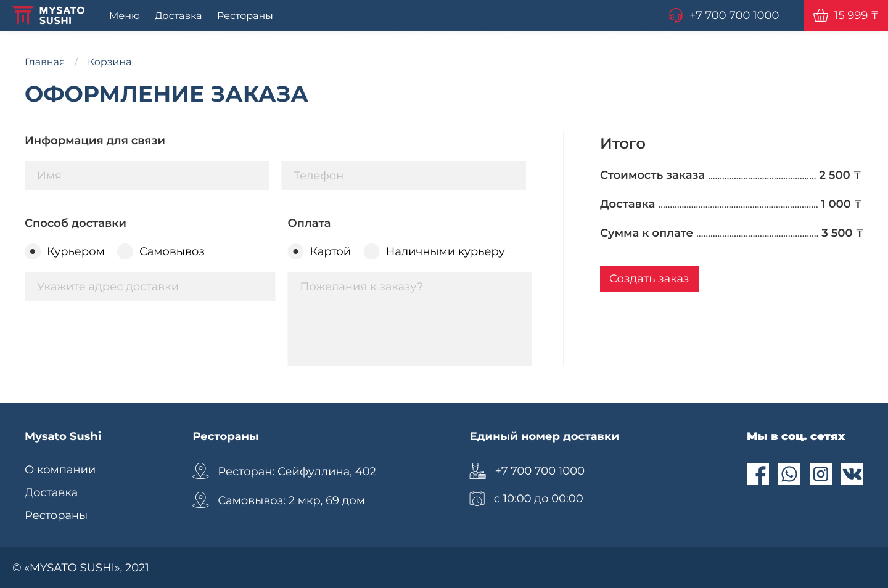Open the Instagram profile icon
The height and width of the screenshot is (588, 888).
(x=820, y=474)
